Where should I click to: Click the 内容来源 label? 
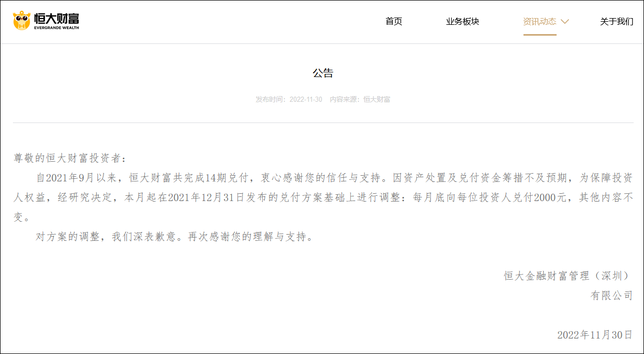tap(343, 100)
